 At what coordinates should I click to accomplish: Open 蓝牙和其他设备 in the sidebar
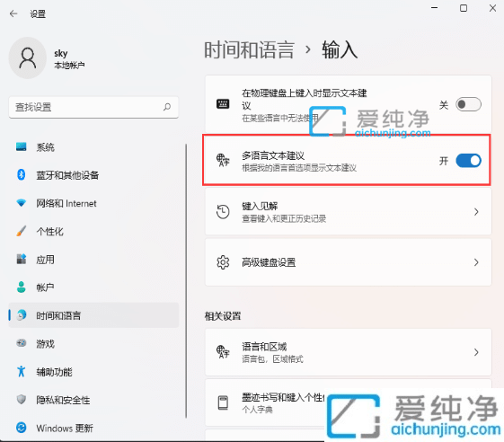93,175
